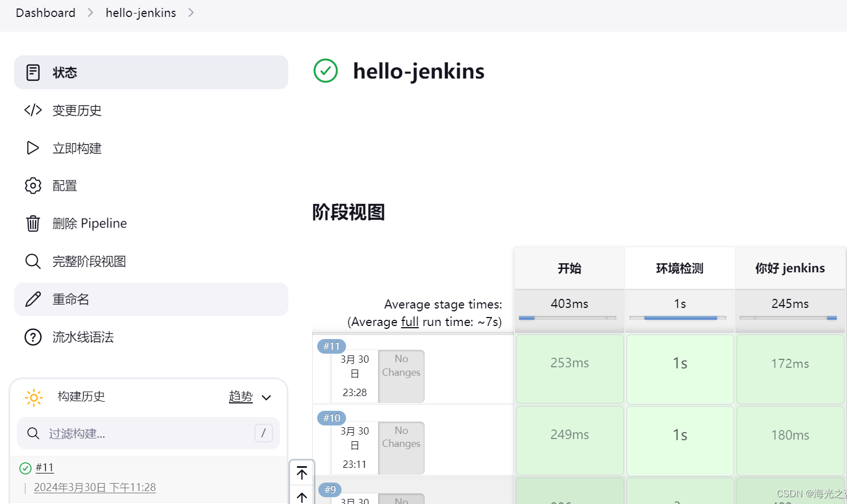The width and height of the screenshot is (847, 504).
Task: Click the underlined full word in average run time
Action: click(x=410, y=321)
